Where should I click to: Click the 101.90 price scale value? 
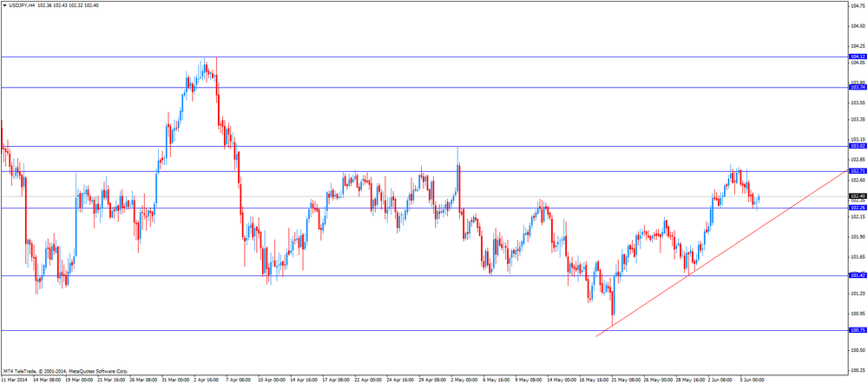pyautogui.click(x=858, y=236)
